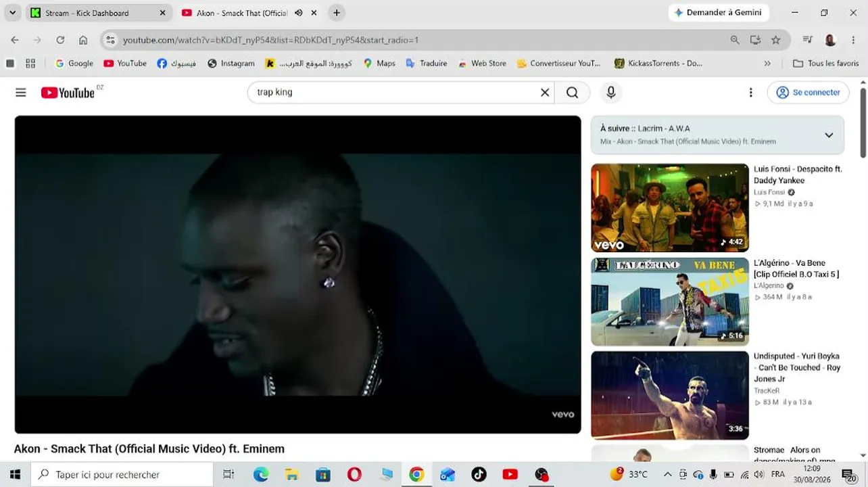Open the YouTube bookmark
Viewport: 868px width, 487px height.
coord(125,64)
